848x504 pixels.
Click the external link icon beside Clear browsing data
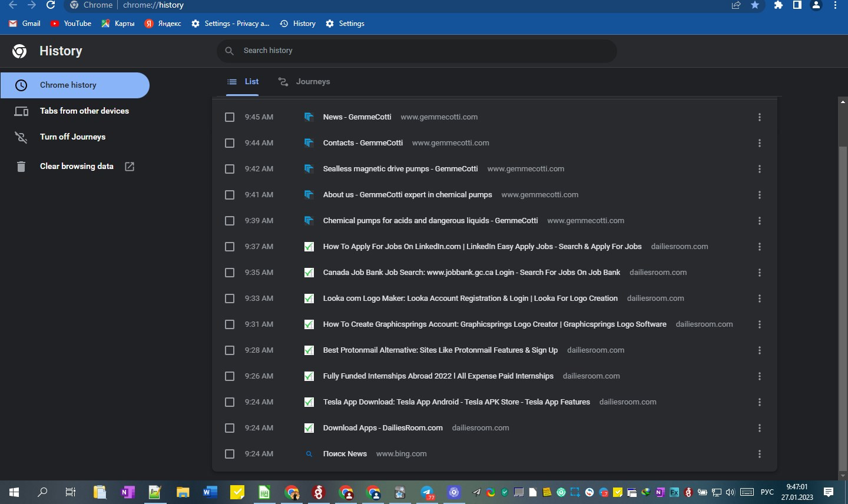[130, 167]
